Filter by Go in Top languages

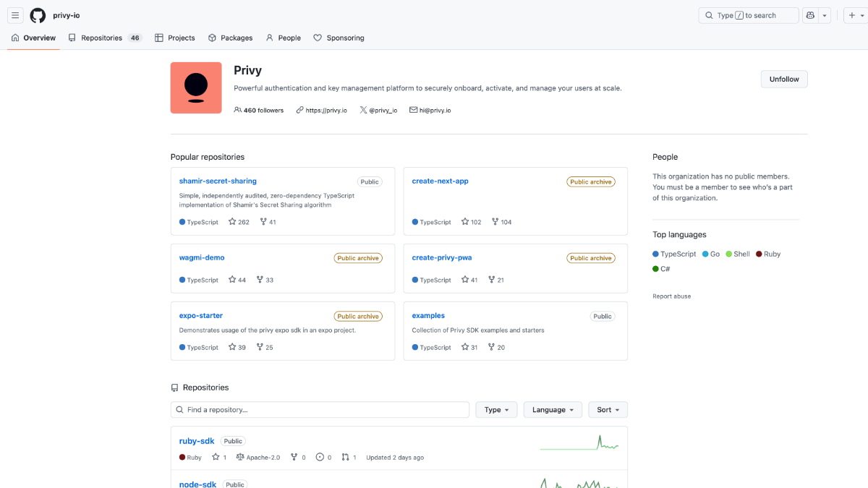click(711, 254)
